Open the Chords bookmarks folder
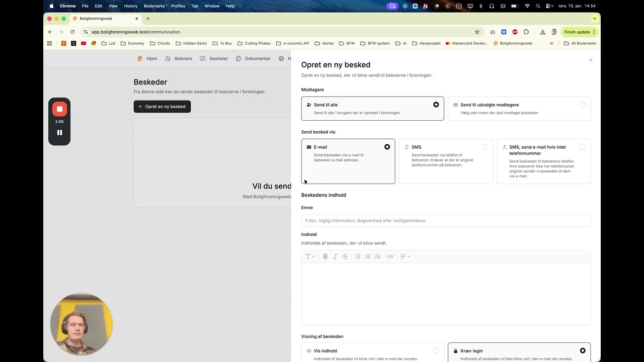 pos(160,43)
